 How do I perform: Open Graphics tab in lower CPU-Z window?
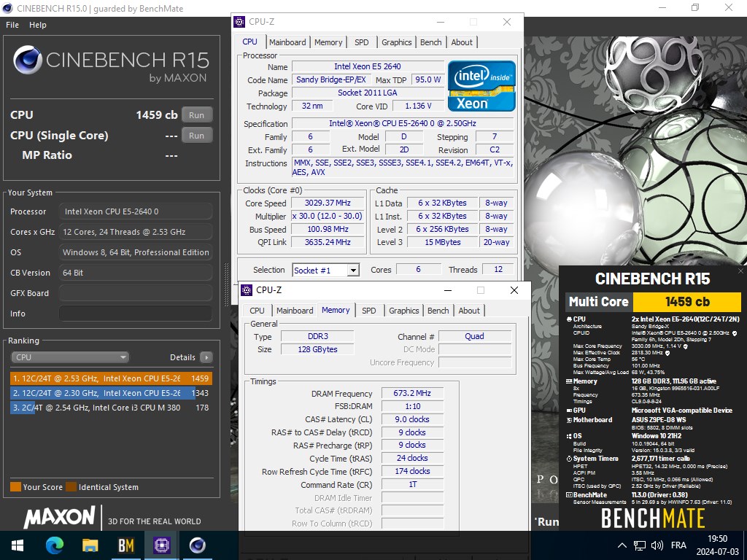(403, 311)
